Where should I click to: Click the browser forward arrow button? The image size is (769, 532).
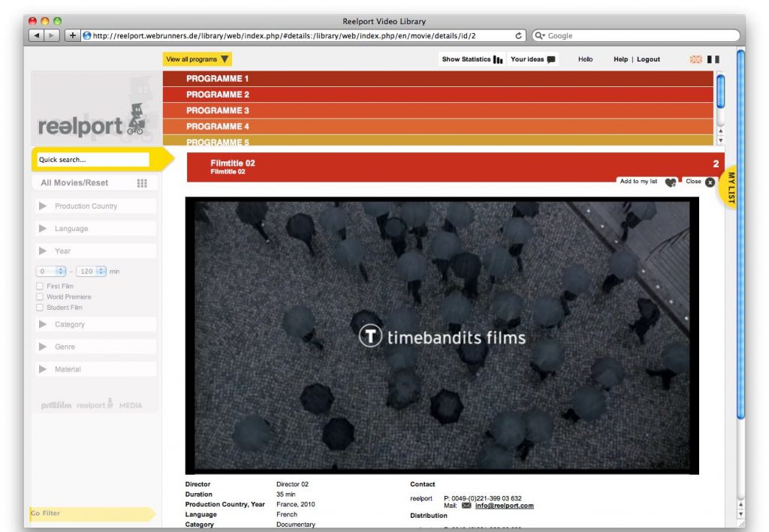click(x=52, y=35)
